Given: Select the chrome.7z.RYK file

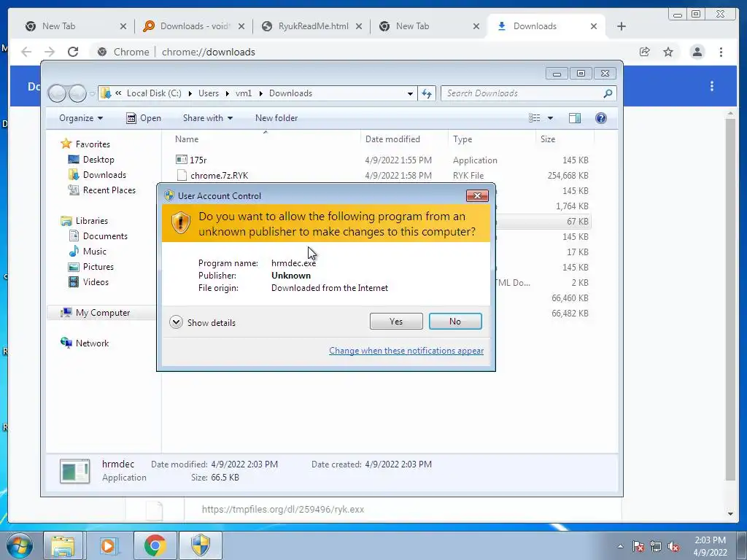Looking at the screenshot, I should coord(212,175).
